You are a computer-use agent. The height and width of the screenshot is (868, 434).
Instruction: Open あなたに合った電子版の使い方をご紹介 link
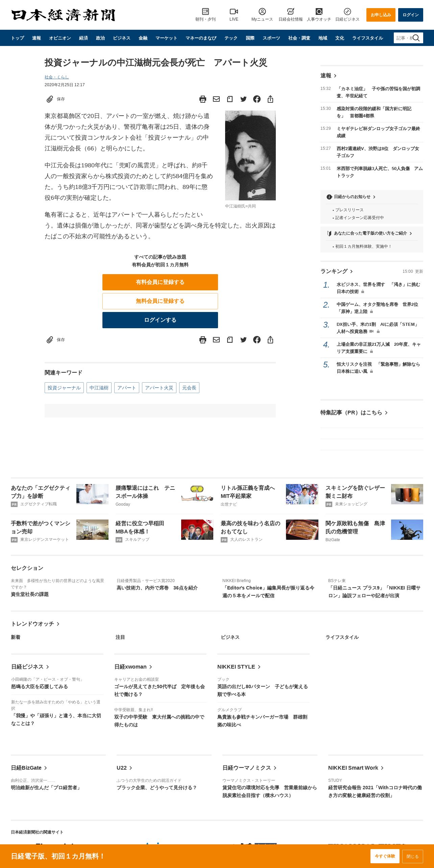coord(370,233)
